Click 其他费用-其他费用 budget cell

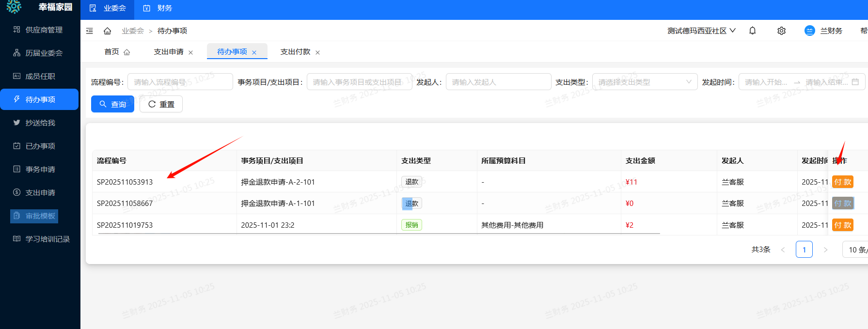pos(512,225)
